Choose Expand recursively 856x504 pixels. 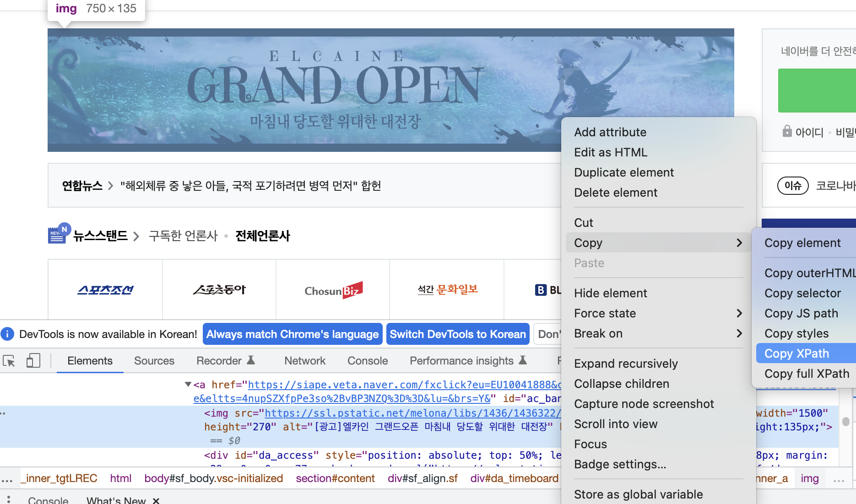658,363
